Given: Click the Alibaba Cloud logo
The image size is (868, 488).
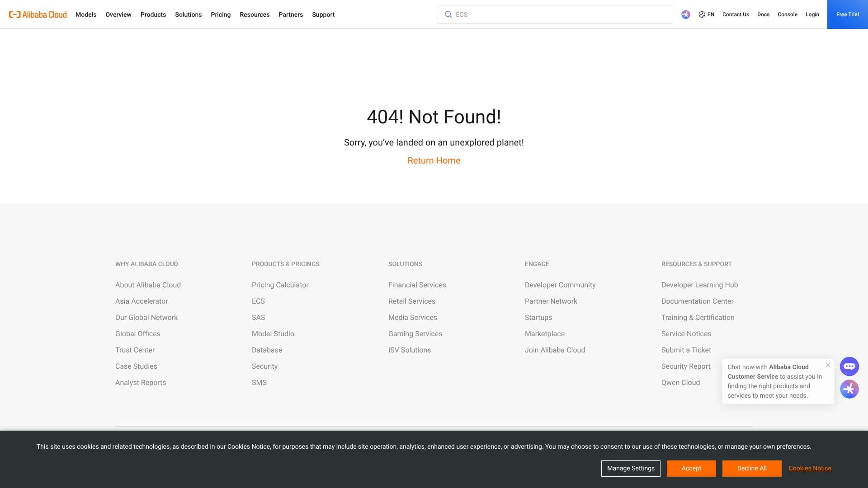Looking at the screenshot, I should [38, 14].
